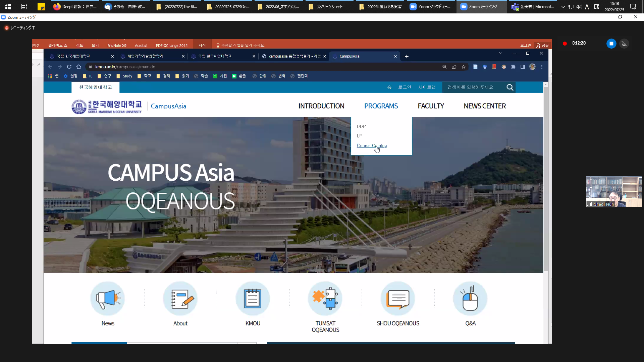Click the site search magnifier icon
Screen dimensions: 644x362
510,87
